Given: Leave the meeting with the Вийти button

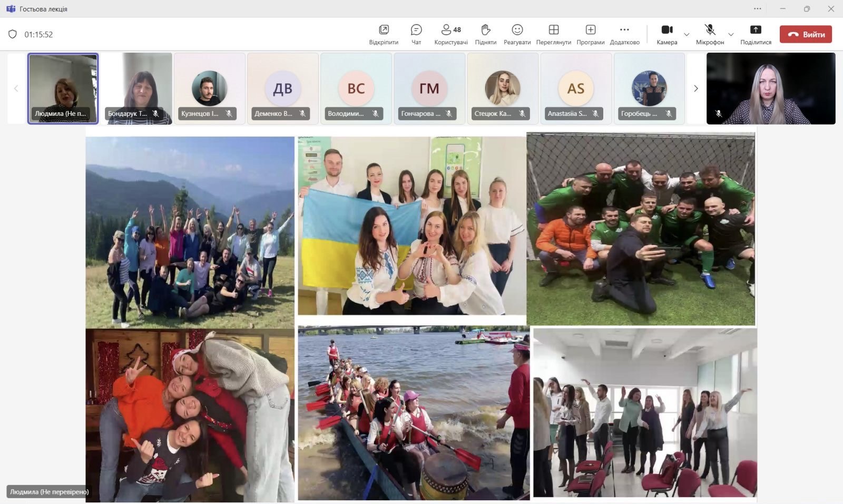Looking at the screenshot, I should point(806,34).
